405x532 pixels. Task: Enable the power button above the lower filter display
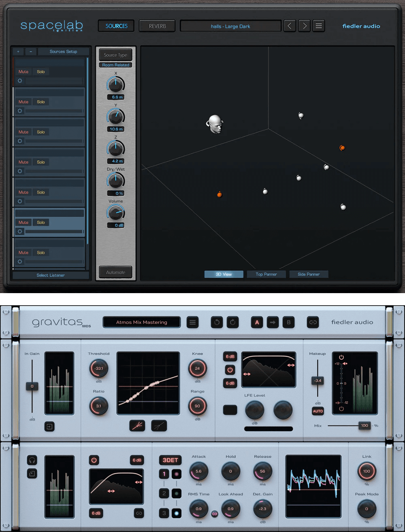pyautogui.click(x=94, y=460)
